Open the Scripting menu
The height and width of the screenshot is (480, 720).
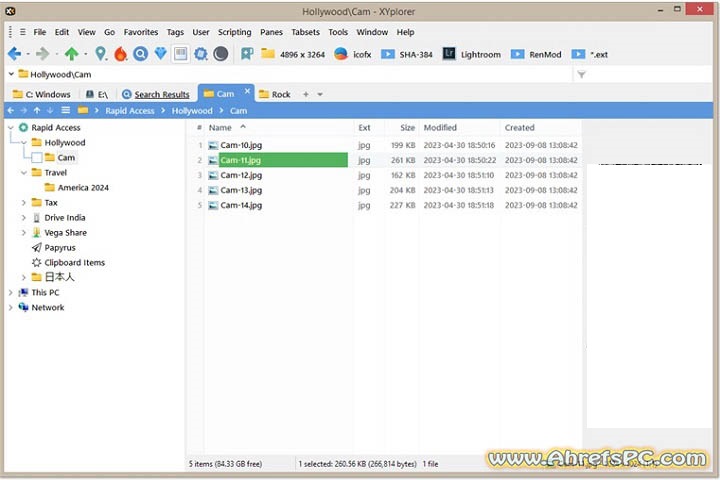tap(234, 32)
